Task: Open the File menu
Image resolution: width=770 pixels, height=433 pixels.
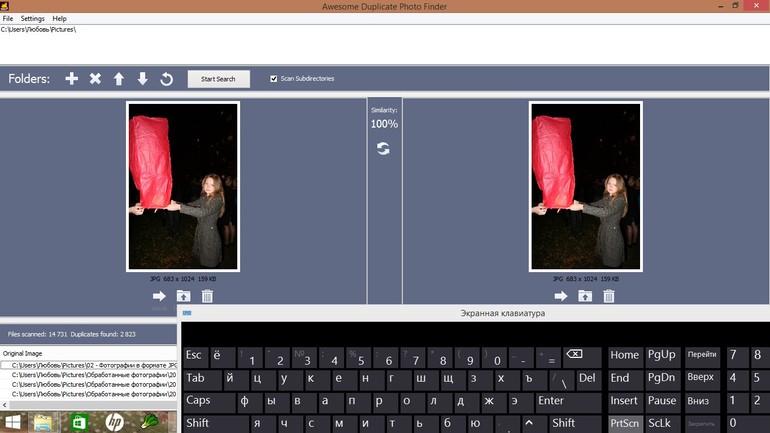Action: coord(8,19)
